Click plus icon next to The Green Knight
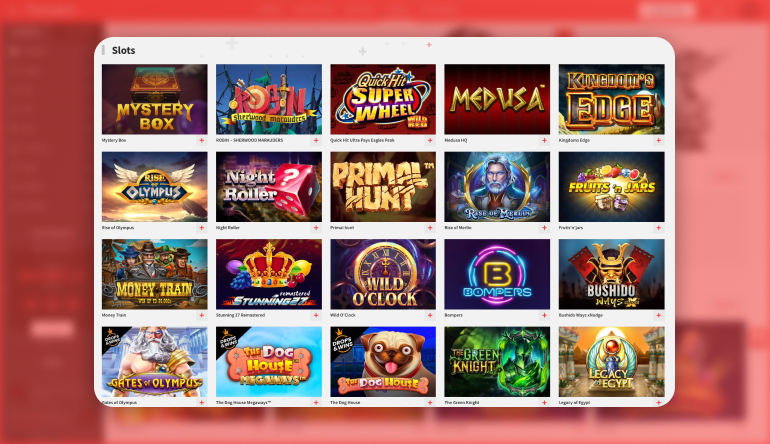Image resolution: width=770 pixels, height=444 pixels. click(x=544, y=402)
